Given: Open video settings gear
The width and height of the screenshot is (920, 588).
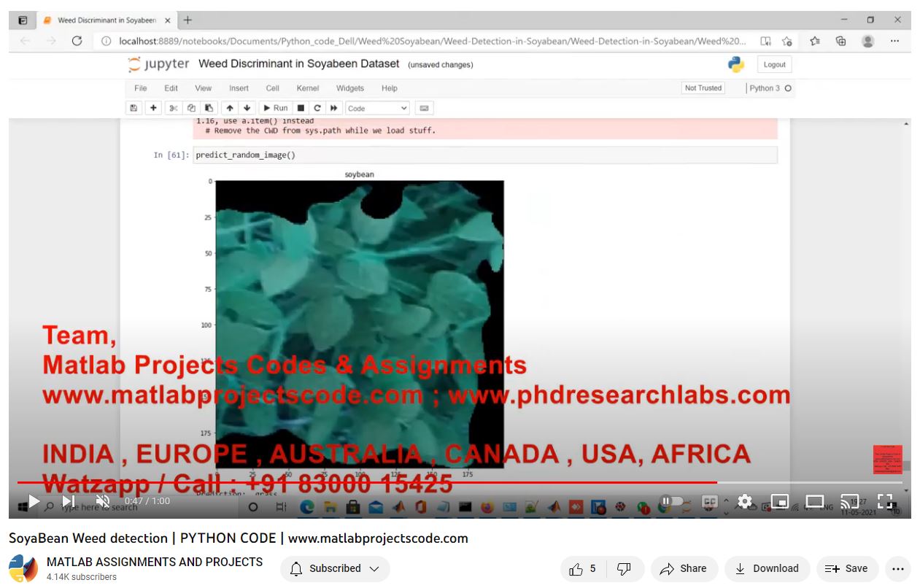Looking at the screenshot, I should [744, 501].
